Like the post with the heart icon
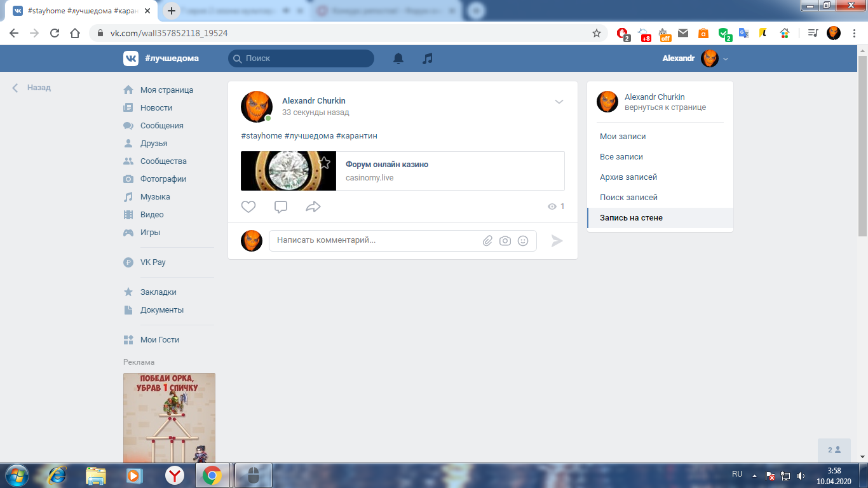Image resolution: width=868 pixels, height=488 pixels. pos(248,207)
